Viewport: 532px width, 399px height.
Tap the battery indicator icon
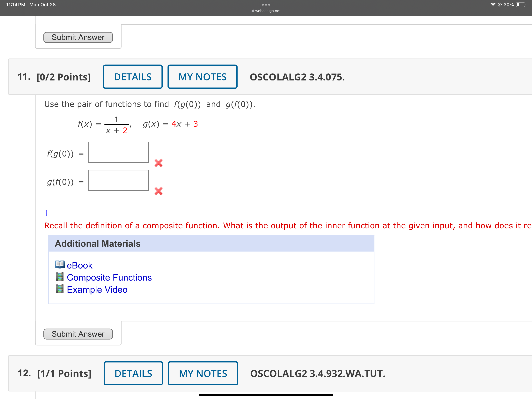(x=521, y=4)
